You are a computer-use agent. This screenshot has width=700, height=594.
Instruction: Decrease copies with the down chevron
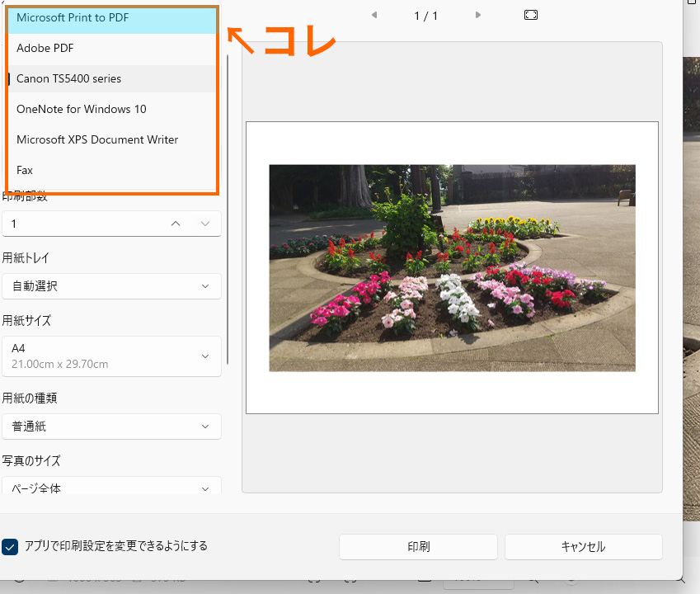pos(205,224)
